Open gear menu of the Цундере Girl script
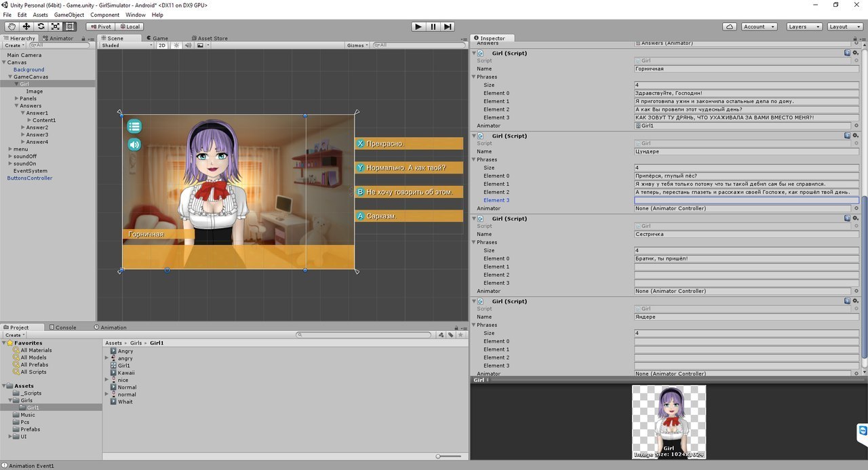Screen dimensions: 868x470 [x=856, y=135]
